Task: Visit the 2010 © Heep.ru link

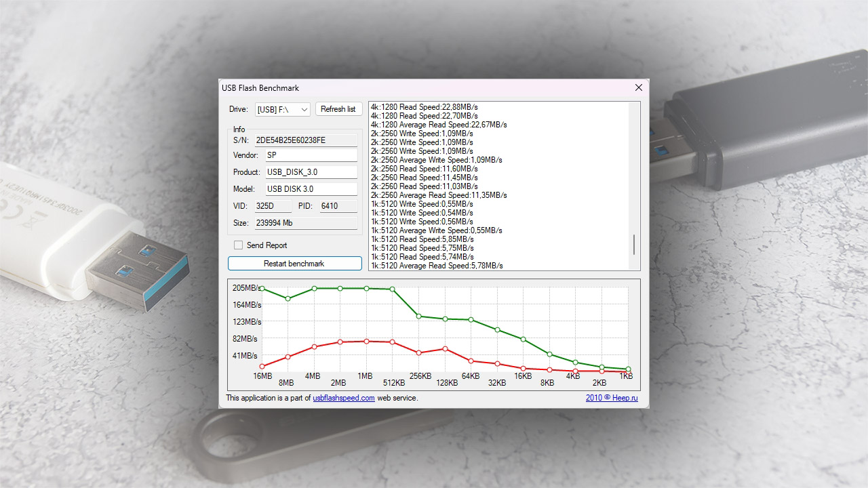Action: 612,398
